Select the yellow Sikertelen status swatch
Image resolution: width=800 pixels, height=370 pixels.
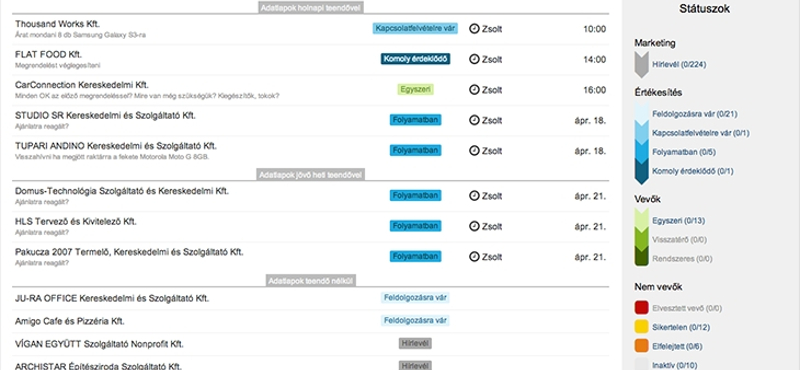coord(641,327)
